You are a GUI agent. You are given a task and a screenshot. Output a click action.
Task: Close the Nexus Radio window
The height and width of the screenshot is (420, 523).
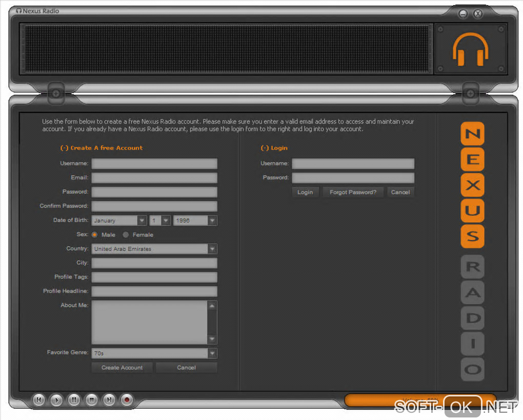(478, 14)
